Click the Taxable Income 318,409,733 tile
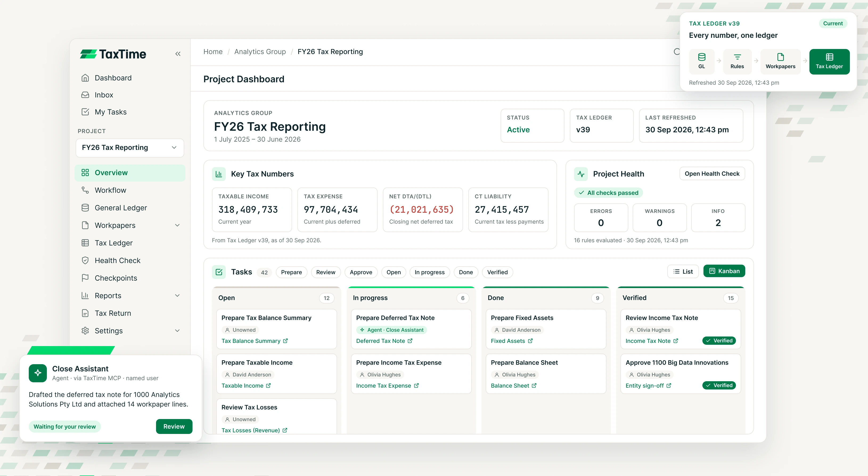 [252, 210]
